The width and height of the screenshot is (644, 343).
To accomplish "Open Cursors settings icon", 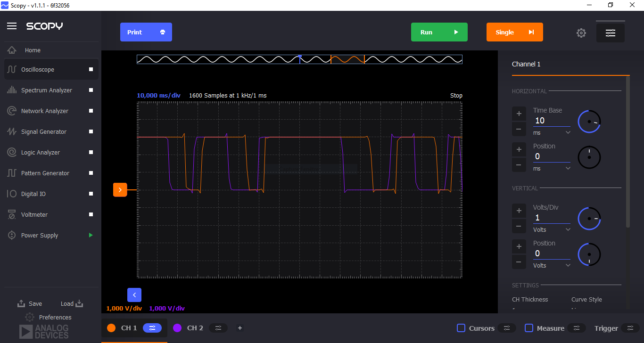I will (507, 328).
